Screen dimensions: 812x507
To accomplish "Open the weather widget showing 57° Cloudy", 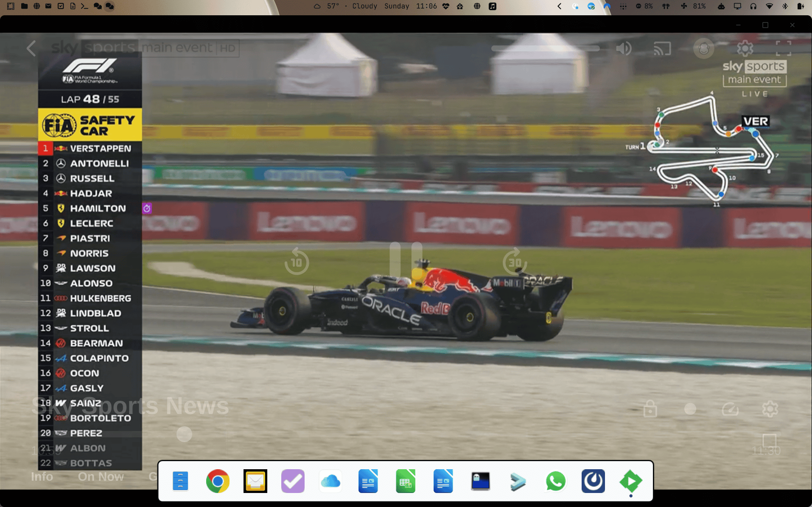I will [x=345, y=6].
